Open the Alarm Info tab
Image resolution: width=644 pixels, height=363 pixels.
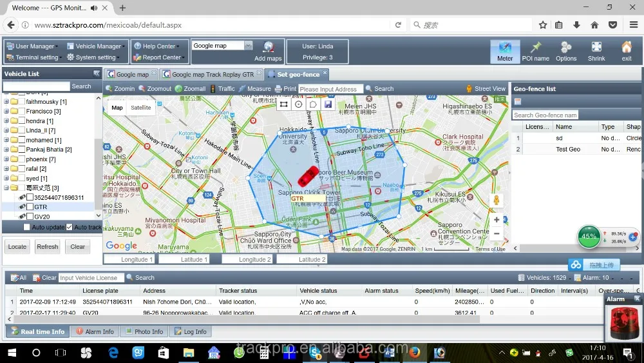coord(95,331)
